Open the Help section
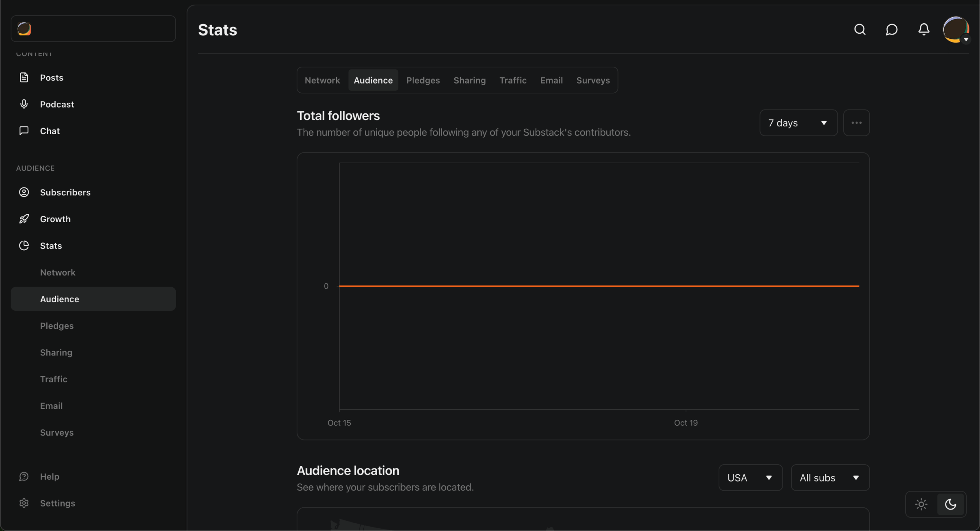This screenshot has width=980, height=531. click(x=49, y=476)
